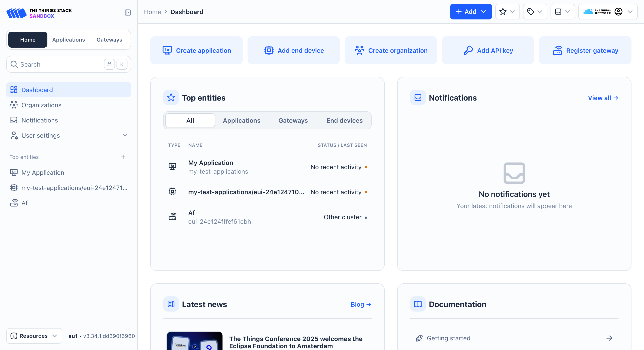Open the Resources dropdown
The width and height of the screenshot is (644, 350).
[x=34, y=336]
